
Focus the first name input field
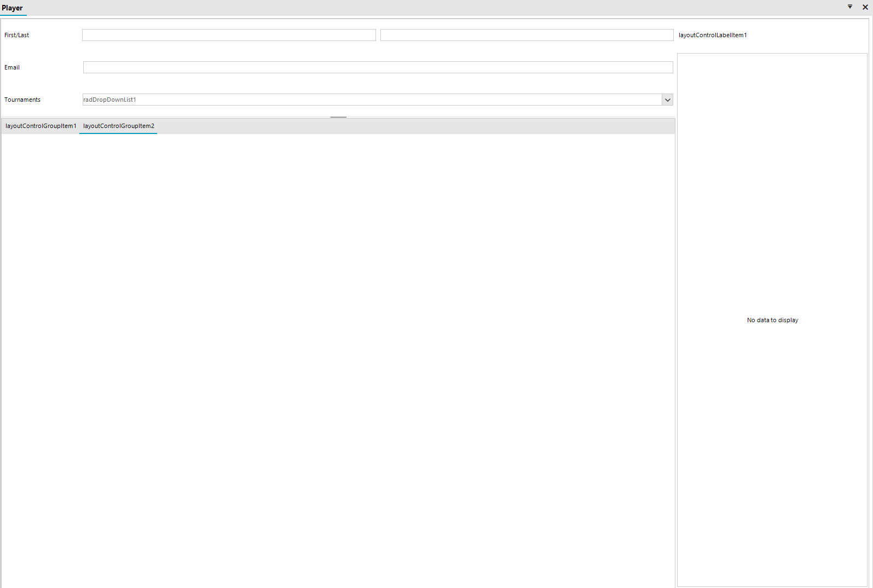coord(229,35)
